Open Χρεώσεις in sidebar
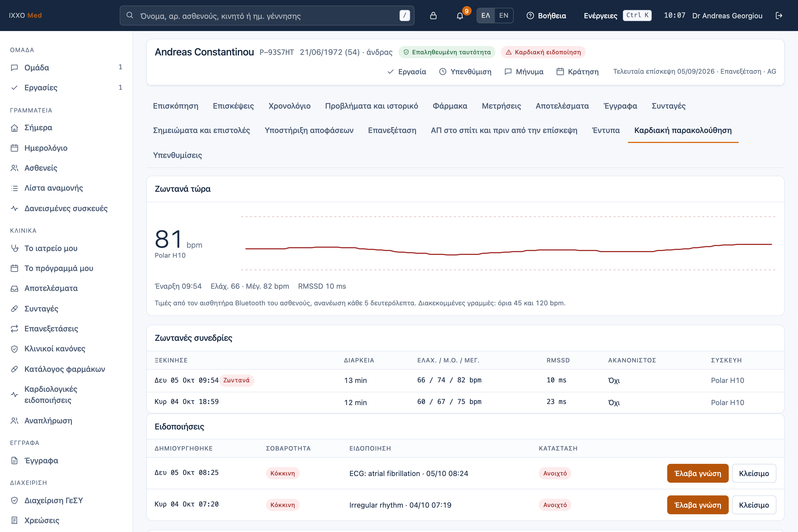 click(x=66, y=520)
